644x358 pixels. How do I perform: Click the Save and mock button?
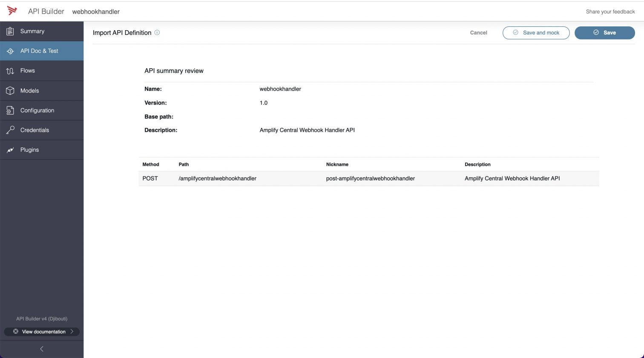click(x=536, y=33)
